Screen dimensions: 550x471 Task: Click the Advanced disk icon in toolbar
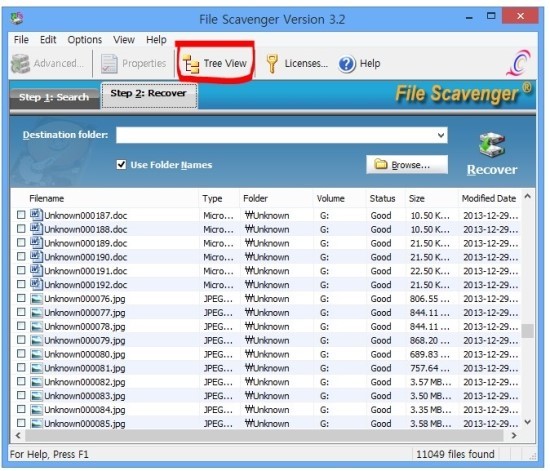tap(20, 63)
